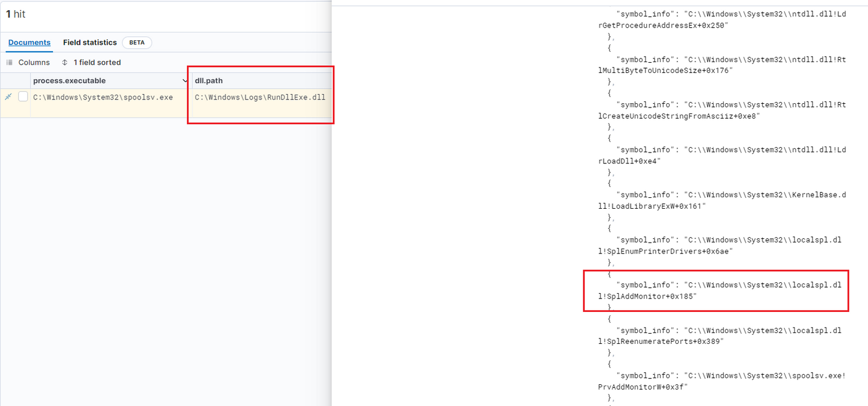Select the spoolsv.exe row checkbox
This screenshot has width=868, height=406.
tap(23, 97)
